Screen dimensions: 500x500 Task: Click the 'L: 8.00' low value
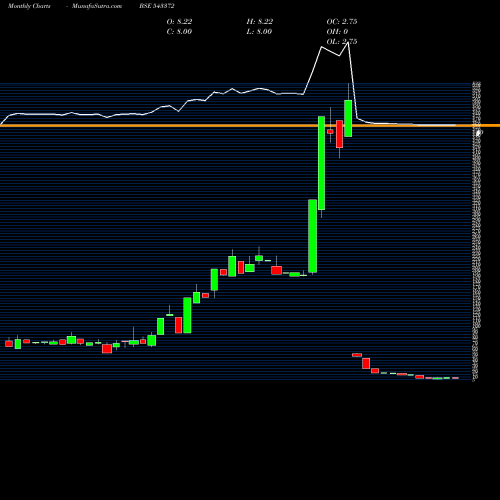259,32
